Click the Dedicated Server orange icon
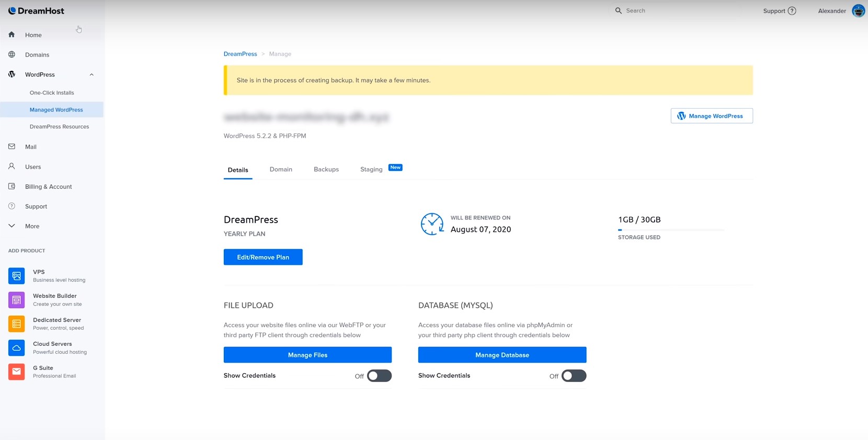The width and height of the screenshot is (868, 440). click(16, 323)
